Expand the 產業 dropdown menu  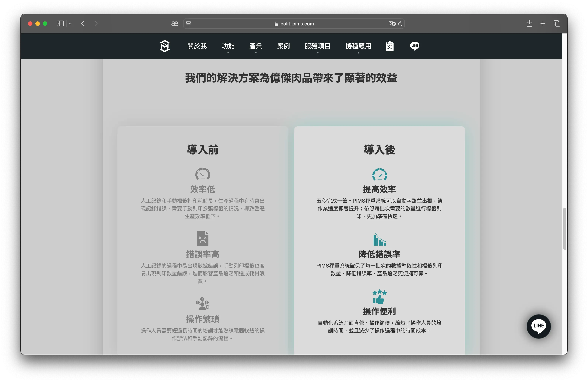pos(256,46)
